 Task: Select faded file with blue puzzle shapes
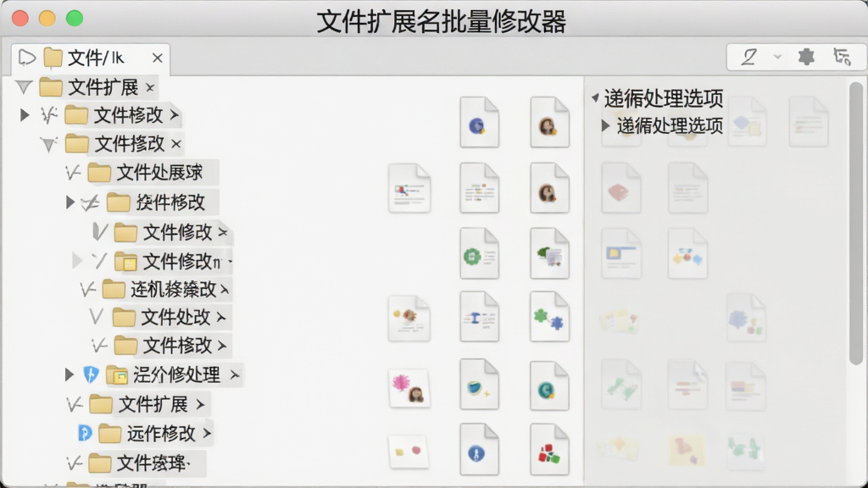click(x=747, y=319)
